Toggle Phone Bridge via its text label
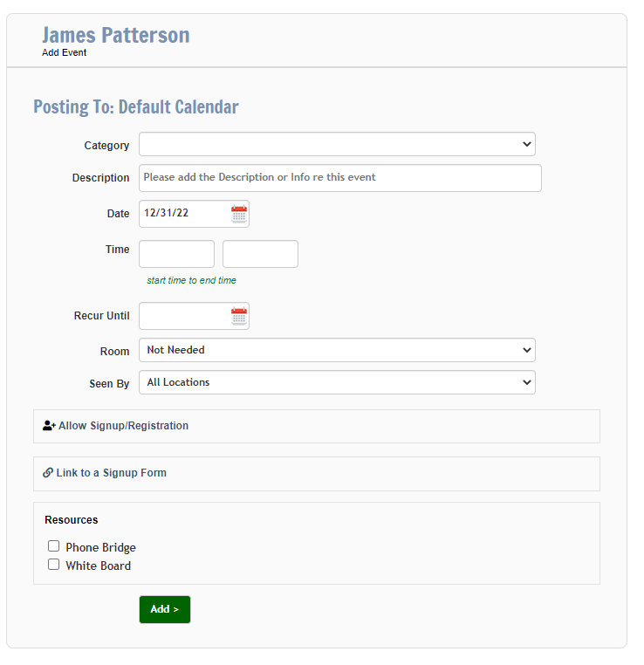 pos(100,547)
